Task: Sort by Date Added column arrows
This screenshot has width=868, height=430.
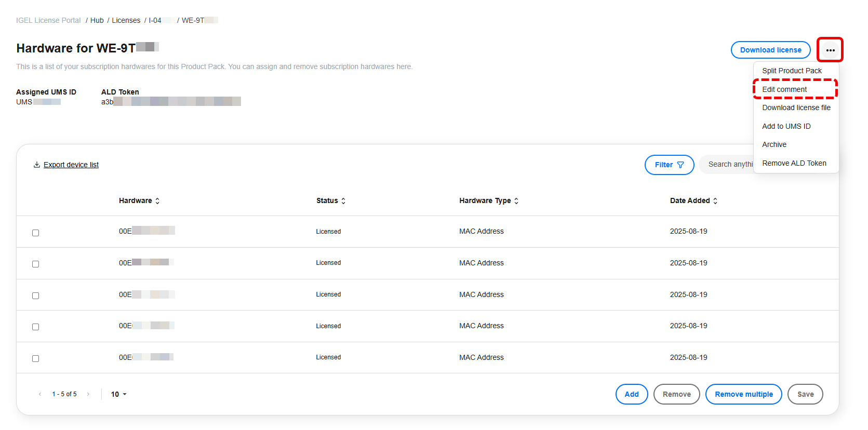Action: click(715, 201)
